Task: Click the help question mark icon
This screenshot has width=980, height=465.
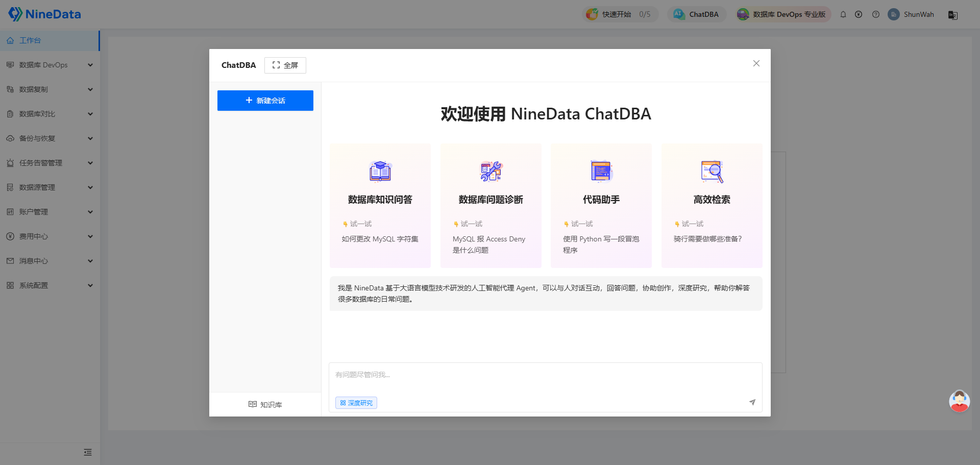Action: coord(876,14)
